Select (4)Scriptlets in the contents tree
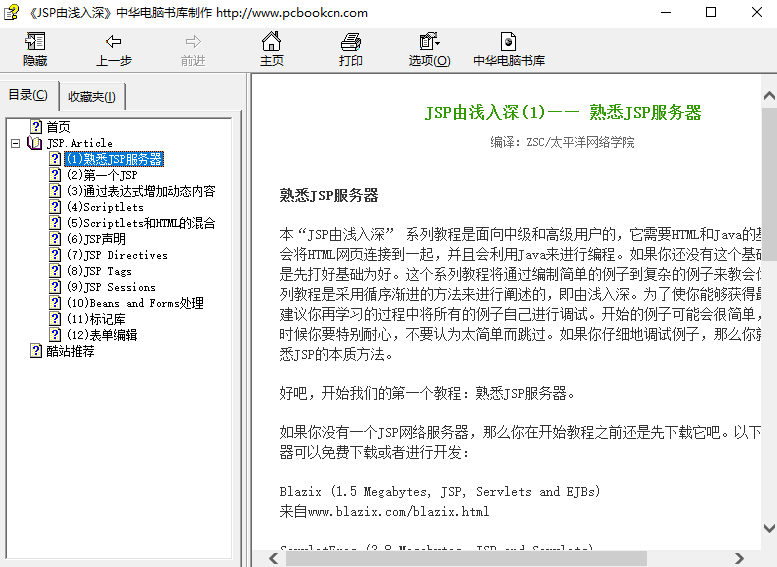 (x=106, y=207)
